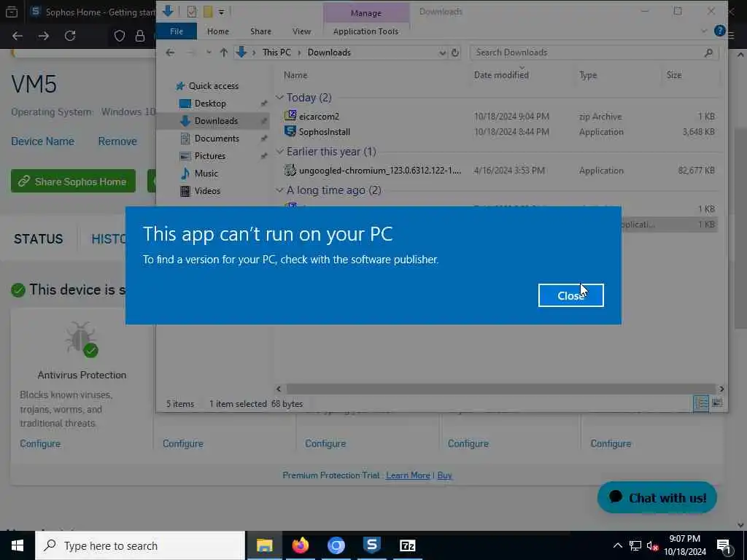Open File Explorer help icon
747x560 pixels.
(x=720, y=31)
